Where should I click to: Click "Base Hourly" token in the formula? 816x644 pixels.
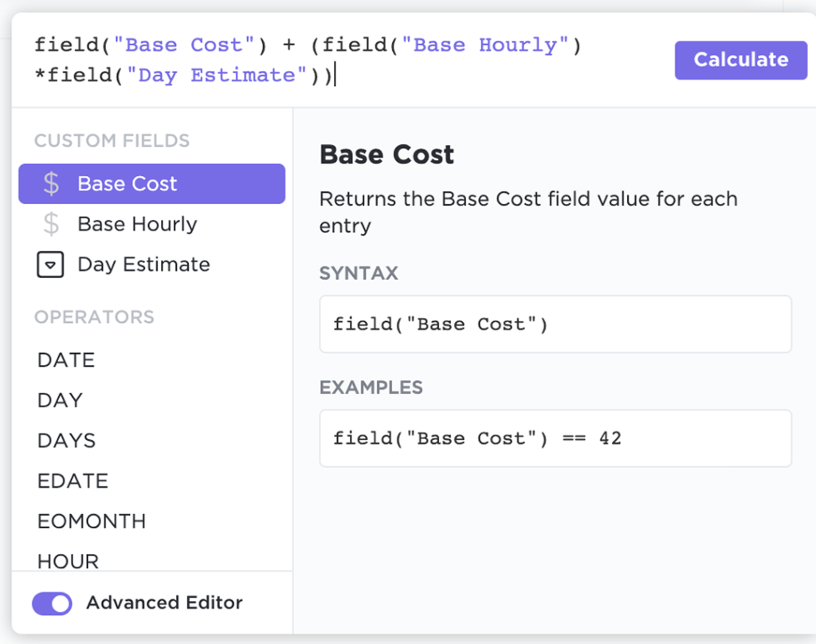[x=485, y=45]
